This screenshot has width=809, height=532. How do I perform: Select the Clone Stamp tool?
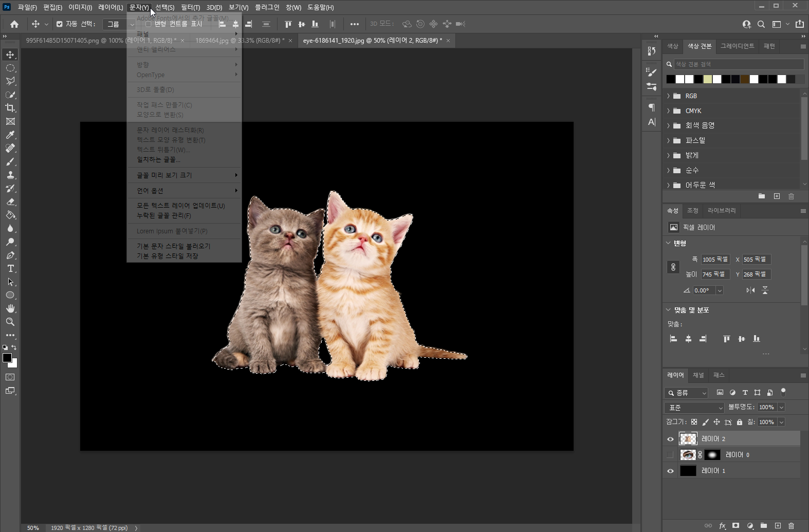(10, 175)
